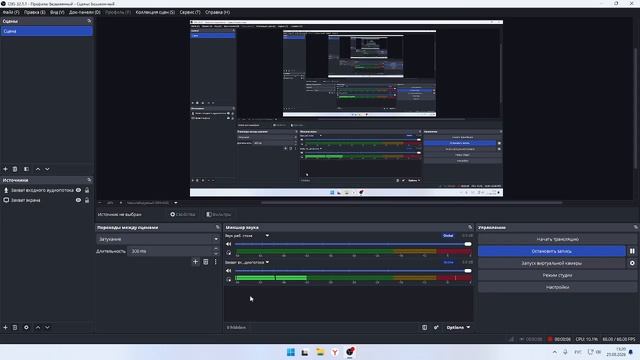The width and height of the screenshot is (640, 360).
Task: Open the Windows Start menu
Action: (x=291, y=352)
